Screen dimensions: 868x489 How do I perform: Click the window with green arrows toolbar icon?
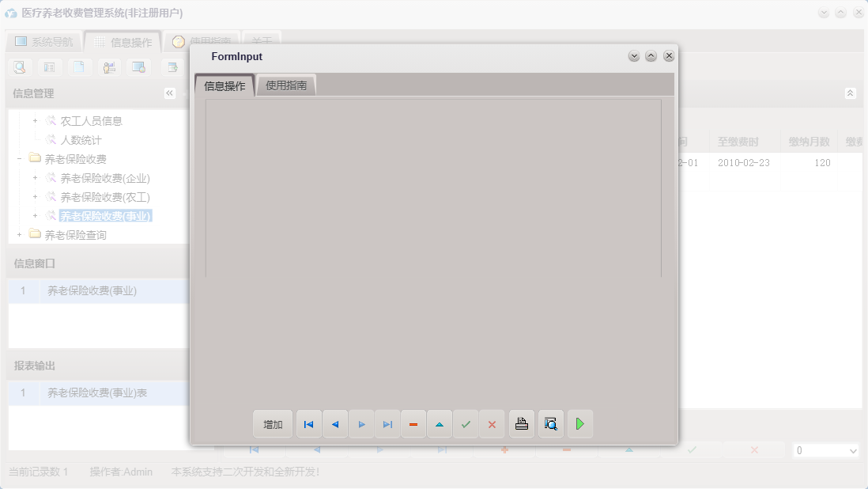tap(172, 67)
